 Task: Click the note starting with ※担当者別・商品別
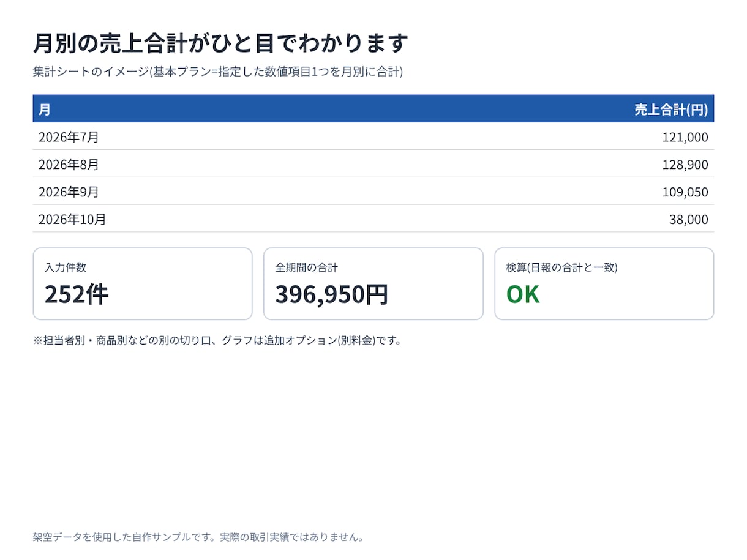point(219,340)
